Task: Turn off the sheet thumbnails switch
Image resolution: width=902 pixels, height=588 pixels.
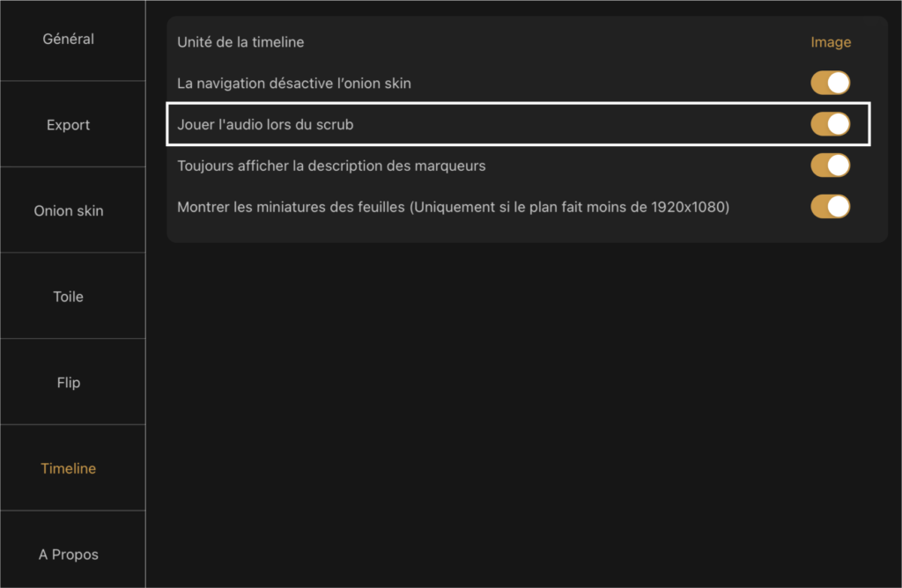Action: tap(830, 207)
